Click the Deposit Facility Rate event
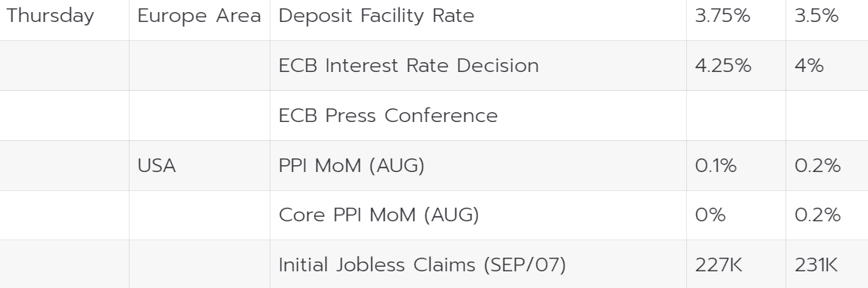868x288 pixels. [x=376, y=16]
